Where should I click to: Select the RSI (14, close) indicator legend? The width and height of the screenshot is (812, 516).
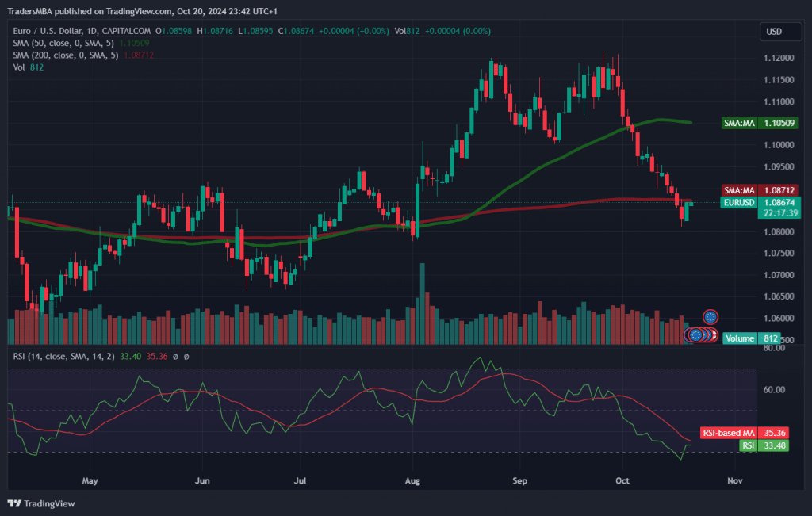pos(63,357)
